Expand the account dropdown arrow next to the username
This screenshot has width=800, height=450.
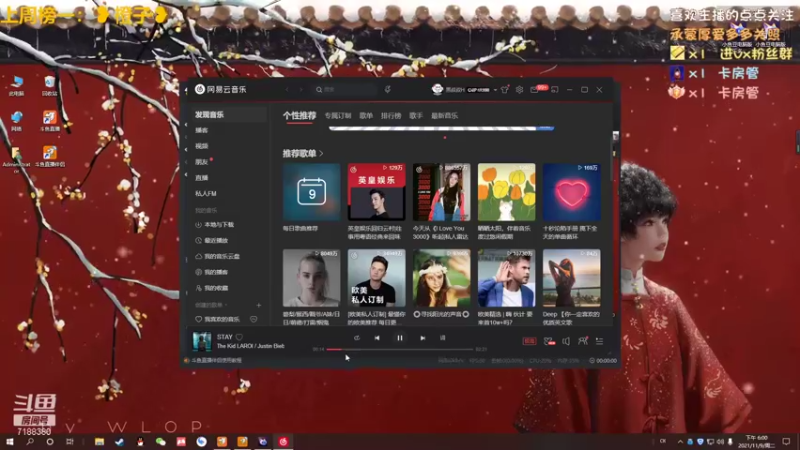[495, 90]
